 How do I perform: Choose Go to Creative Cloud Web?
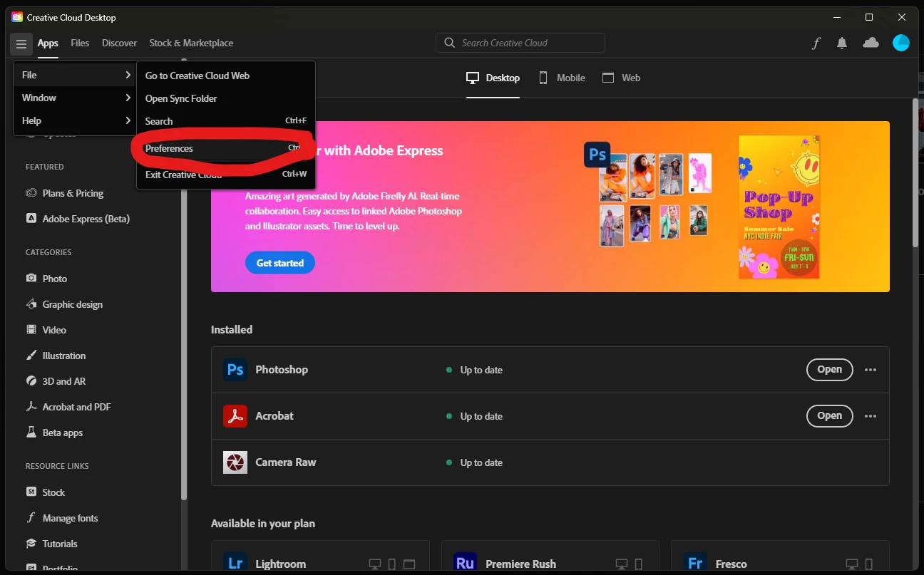226,76
